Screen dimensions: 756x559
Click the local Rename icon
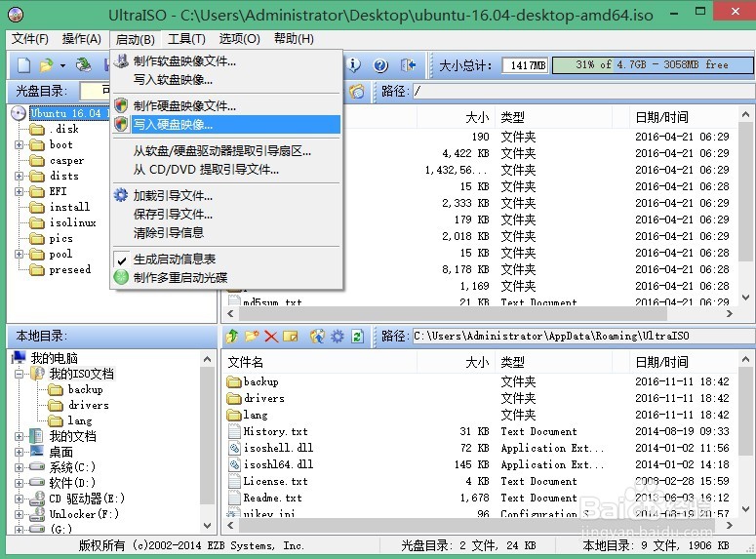click(291, 336)
